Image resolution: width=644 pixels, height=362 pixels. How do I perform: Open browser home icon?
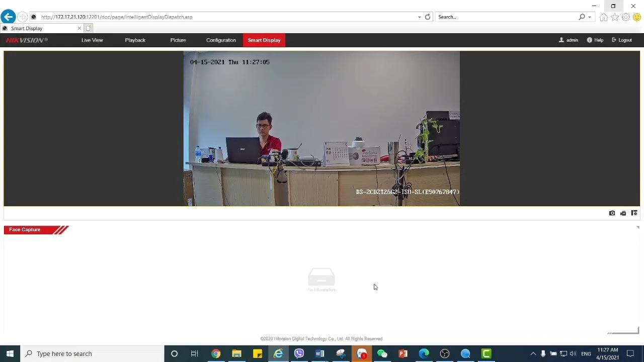pos(603,17)
